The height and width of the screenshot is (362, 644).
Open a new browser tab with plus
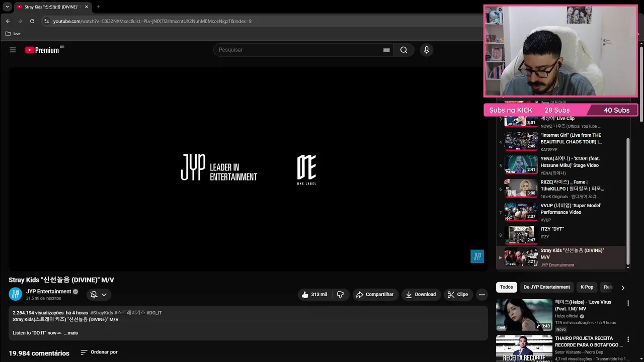coord(98,7)
